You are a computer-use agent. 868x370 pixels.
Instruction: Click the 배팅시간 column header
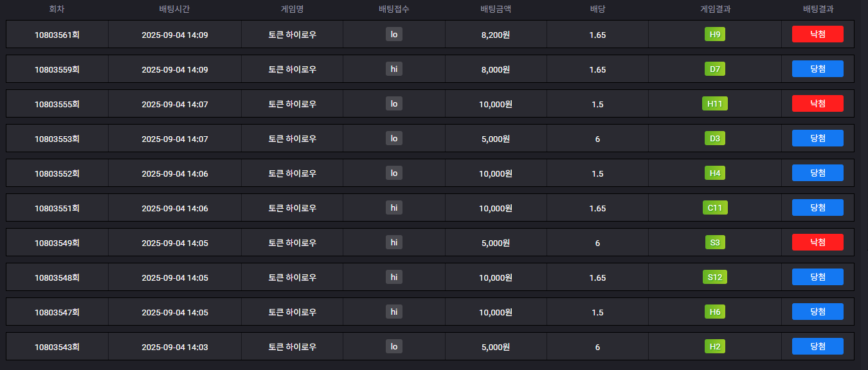click(174, 9)
